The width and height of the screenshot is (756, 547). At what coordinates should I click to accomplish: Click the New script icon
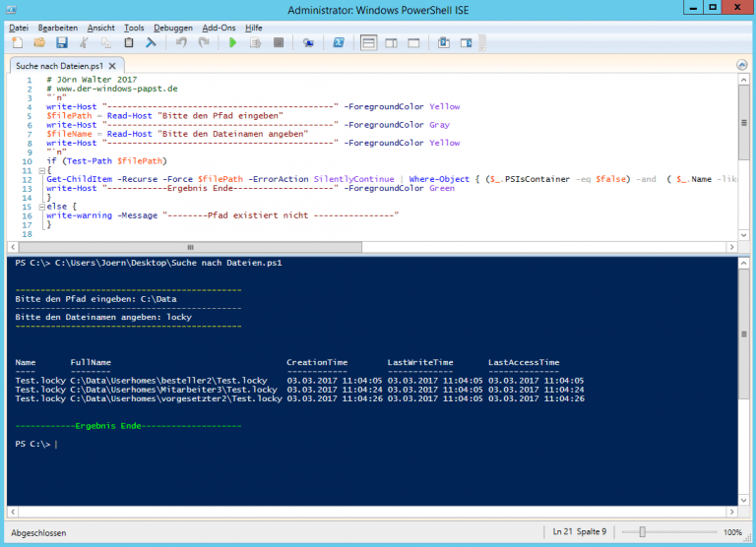pyautogui.click(x=18, y=43)
